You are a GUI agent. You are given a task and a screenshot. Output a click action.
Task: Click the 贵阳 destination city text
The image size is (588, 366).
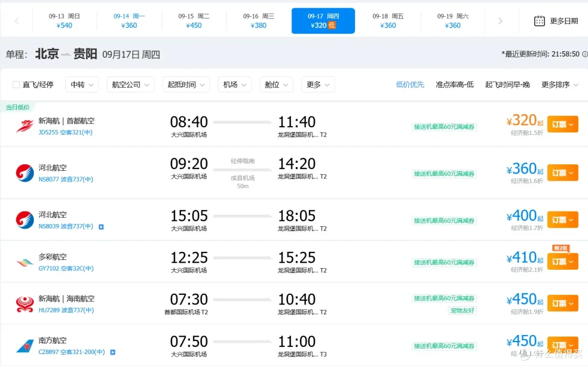click(85, 54)
